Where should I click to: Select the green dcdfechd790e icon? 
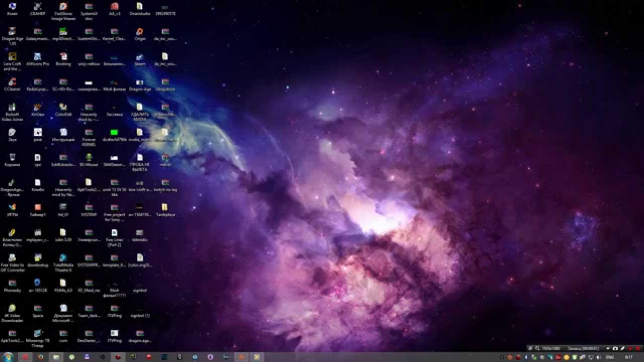click(x=114, y=134)
